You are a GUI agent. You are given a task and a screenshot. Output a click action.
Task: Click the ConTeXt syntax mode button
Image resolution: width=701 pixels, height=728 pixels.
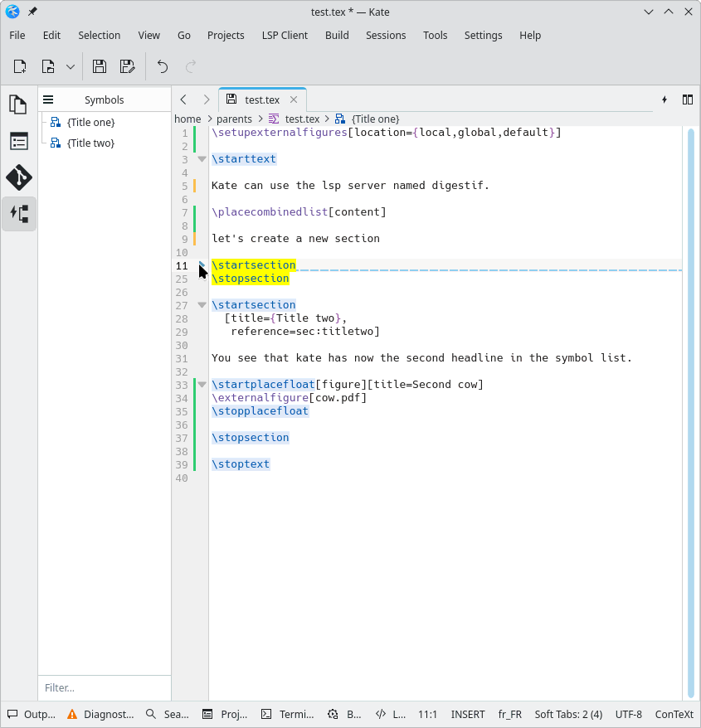click(674, 714)
